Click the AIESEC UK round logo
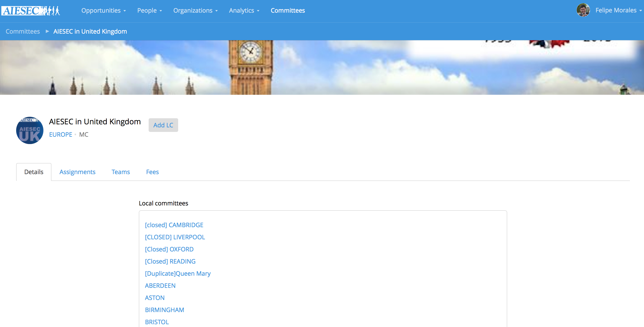 point(30,130)
